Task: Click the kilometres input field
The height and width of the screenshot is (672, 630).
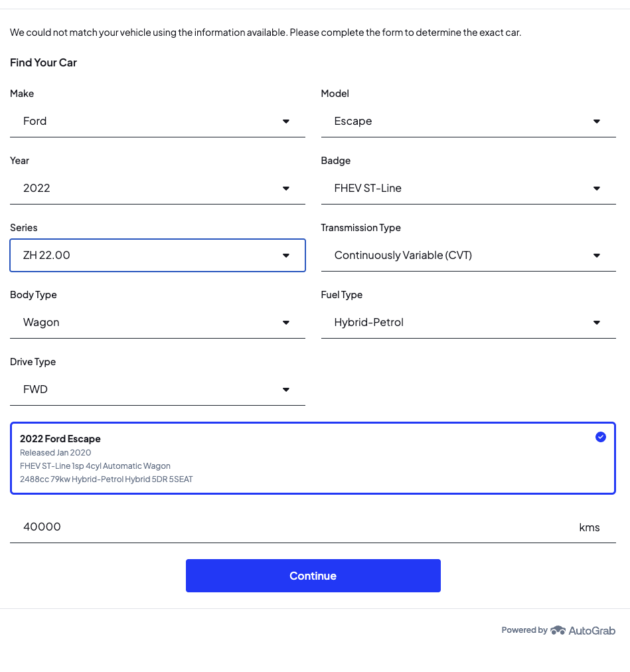Action: coord(292,527)
